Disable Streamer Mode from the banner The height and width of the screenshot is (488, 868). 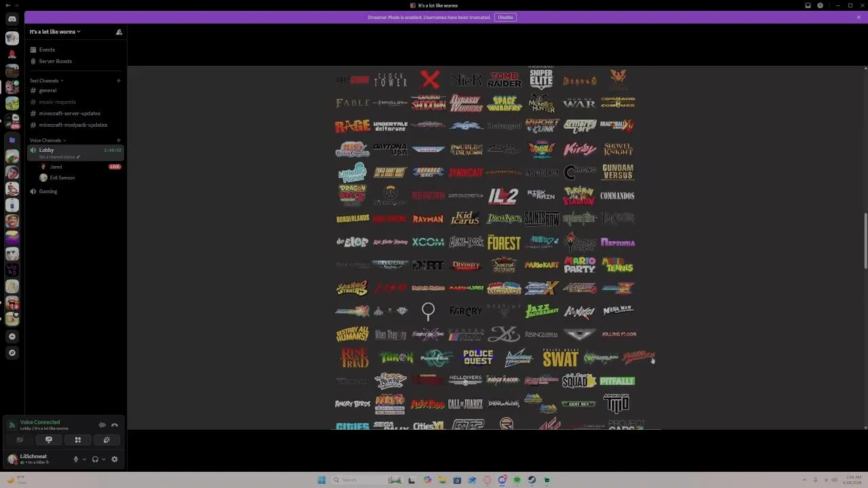tap(505, 17)
